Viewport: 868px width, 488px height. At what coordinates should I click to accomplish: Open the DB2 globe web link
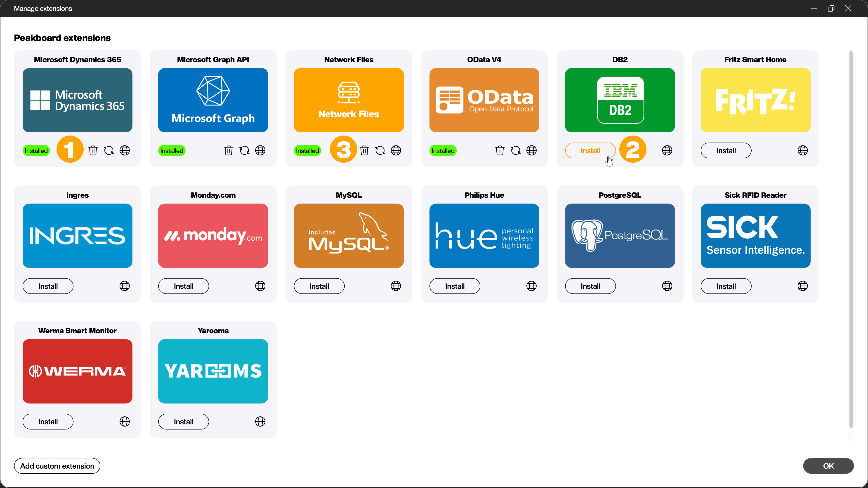(667, 150)
